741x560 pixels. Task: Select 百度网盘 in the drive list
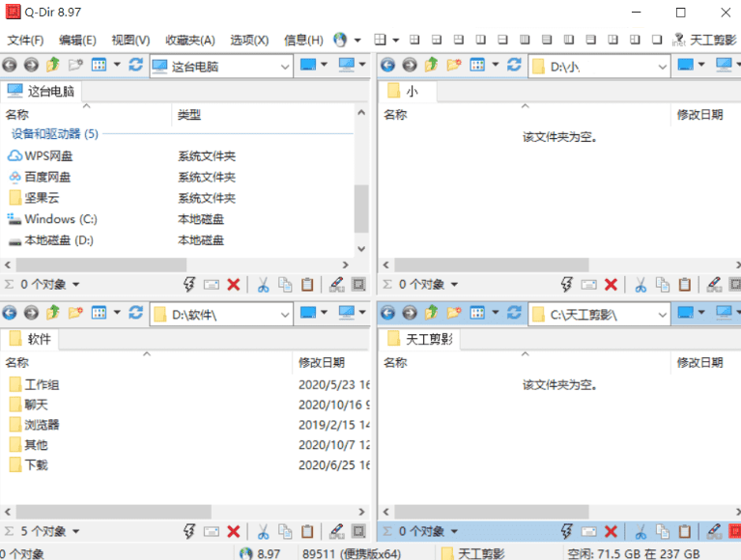tap(40, 177)
